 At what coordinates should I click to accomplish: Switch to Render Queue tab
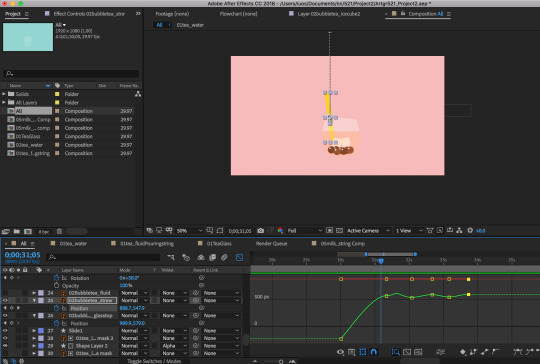[271, 243]
